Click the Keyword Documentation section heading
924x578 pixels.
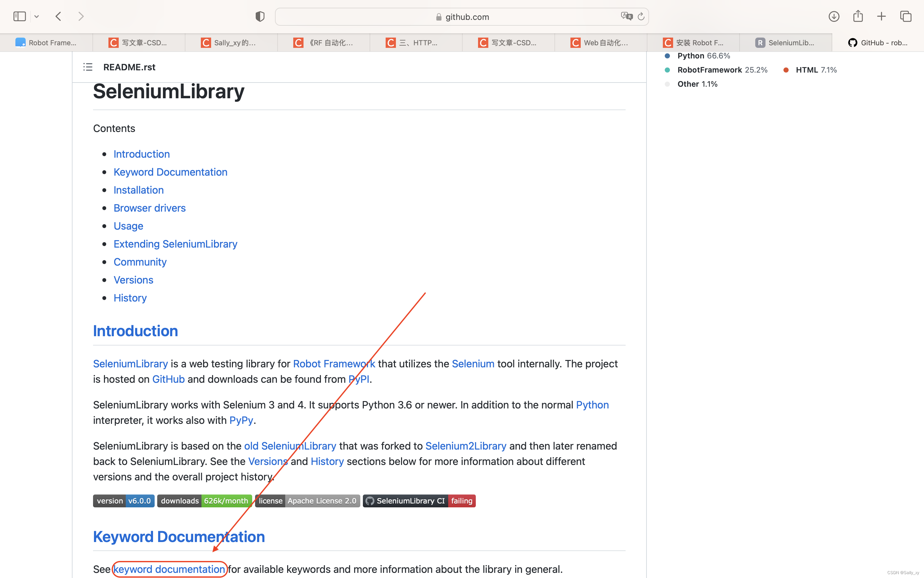179,537
